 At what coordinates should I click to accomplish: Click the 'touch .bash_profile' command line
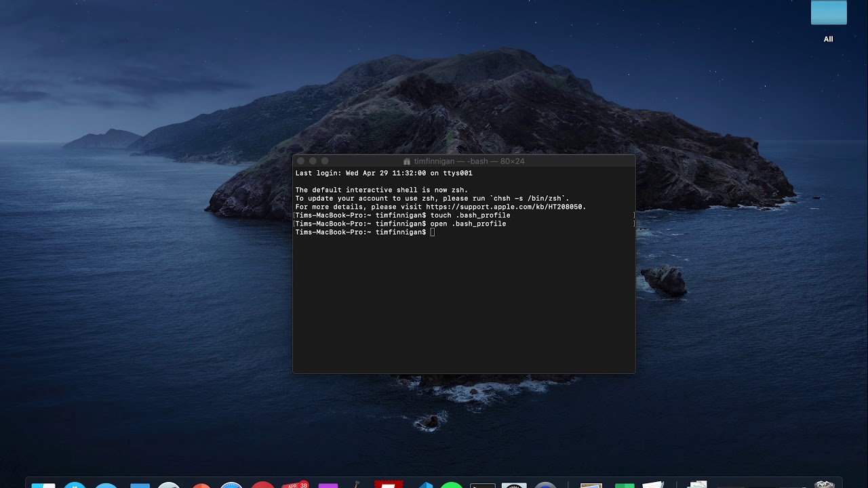(403, 215)
